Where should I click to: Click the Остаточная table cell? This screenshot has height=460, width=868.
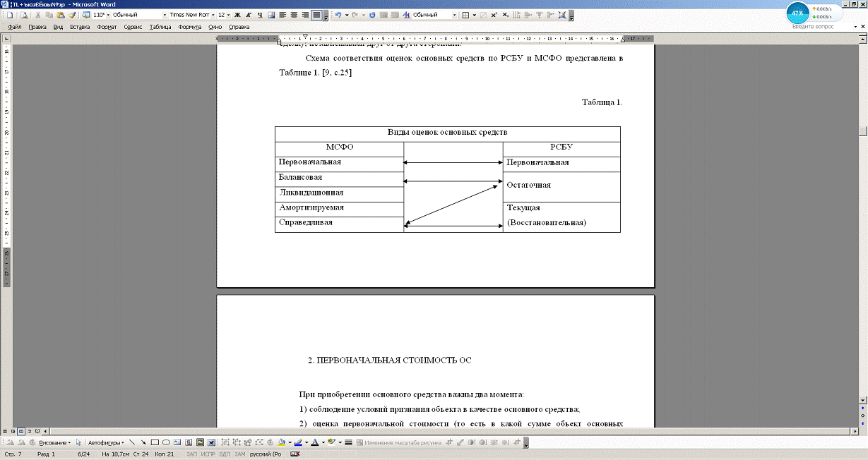coord(561,186)
